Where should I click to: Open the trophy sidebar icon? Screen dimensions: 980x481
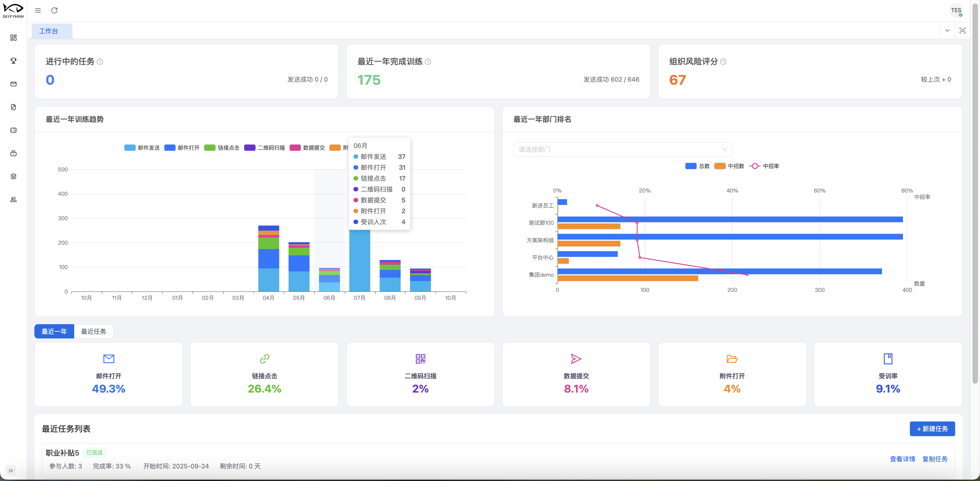tap(13, 61)
